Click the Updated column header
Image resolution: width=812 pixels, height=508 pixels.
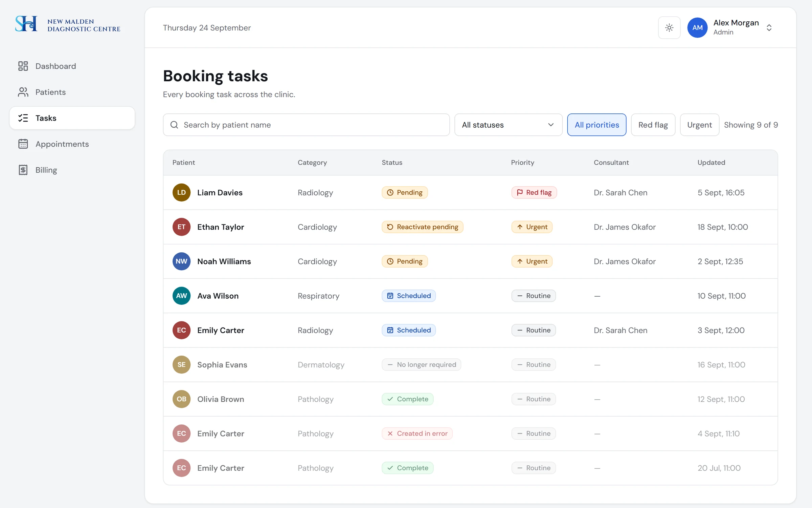[711, 163]
